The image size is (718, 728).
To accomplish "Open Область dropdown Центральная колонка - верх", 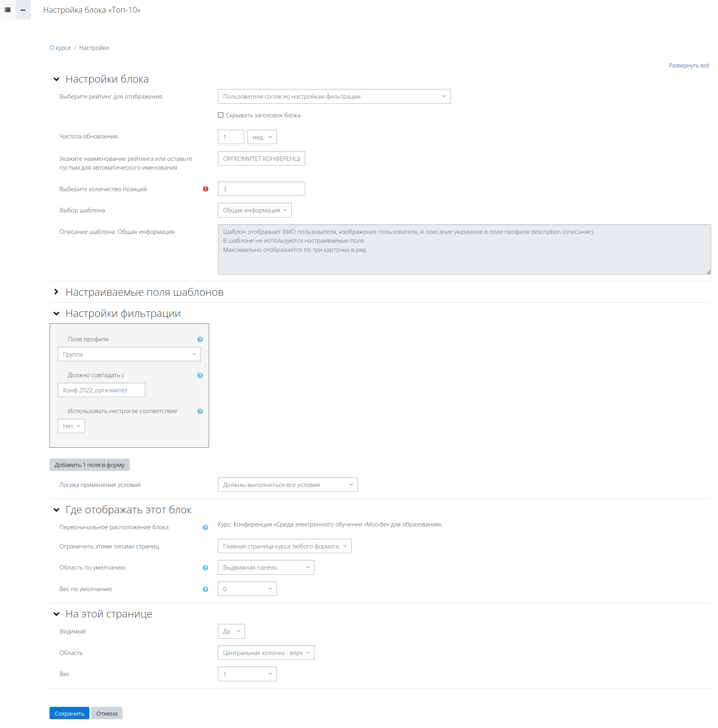I will pyautogui.click(x=266, y=653).
